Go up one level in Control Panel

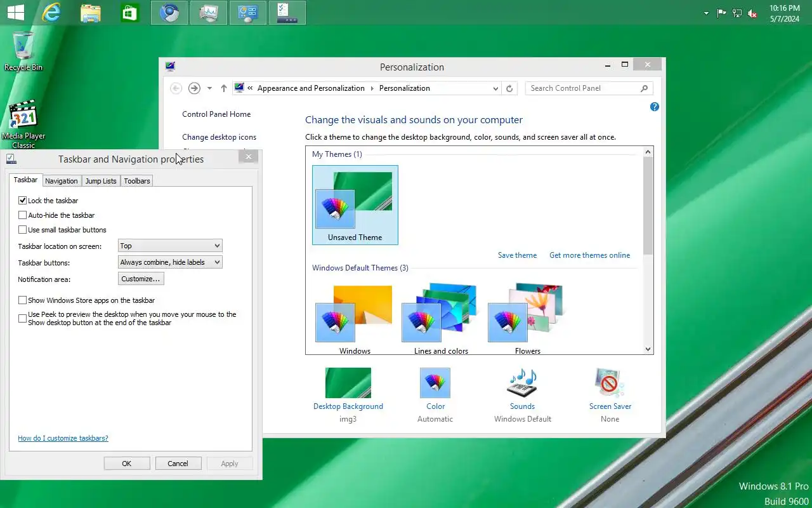tap(224, 88)
